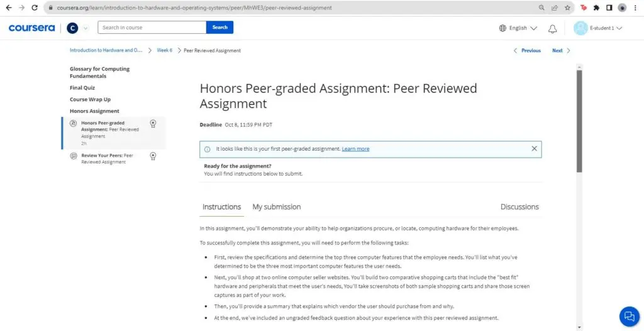Open the Week 6 breadcrumb link

pyautogui.click(x=164, y=50)
